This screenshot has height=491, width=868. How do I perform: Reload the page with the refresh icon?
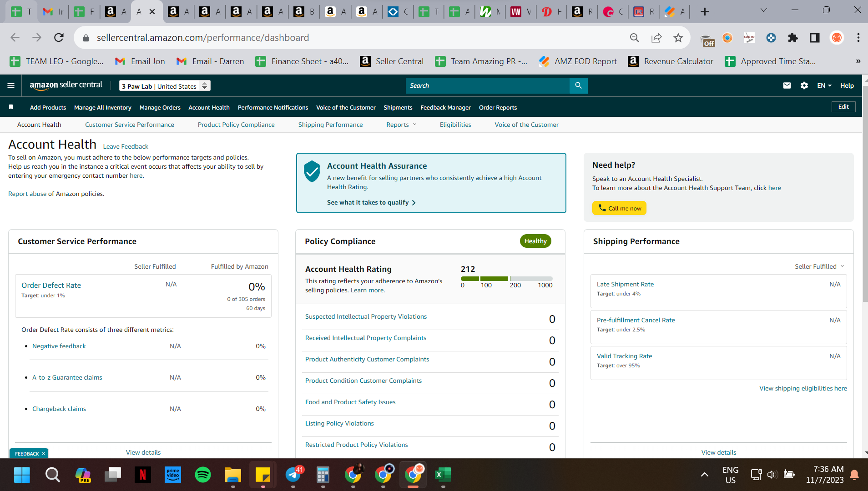click(x=59, y=38)
